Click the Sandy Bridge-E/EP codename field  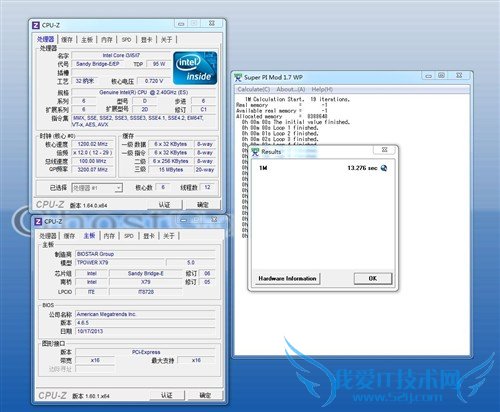click(x=97, y=64)
